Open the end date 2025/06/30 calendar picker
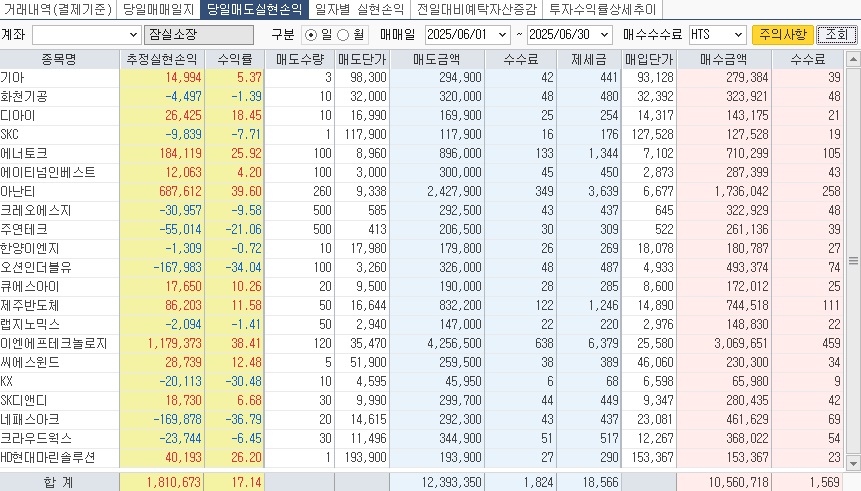Viewport: 861px width, 491px height. point(605,34)
